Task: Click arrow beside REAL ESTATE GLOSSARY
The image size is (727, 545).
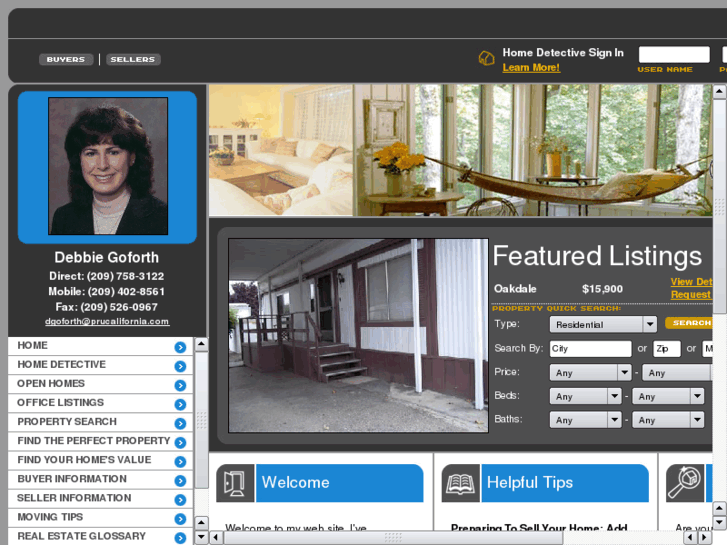Action: click(180, 538)
